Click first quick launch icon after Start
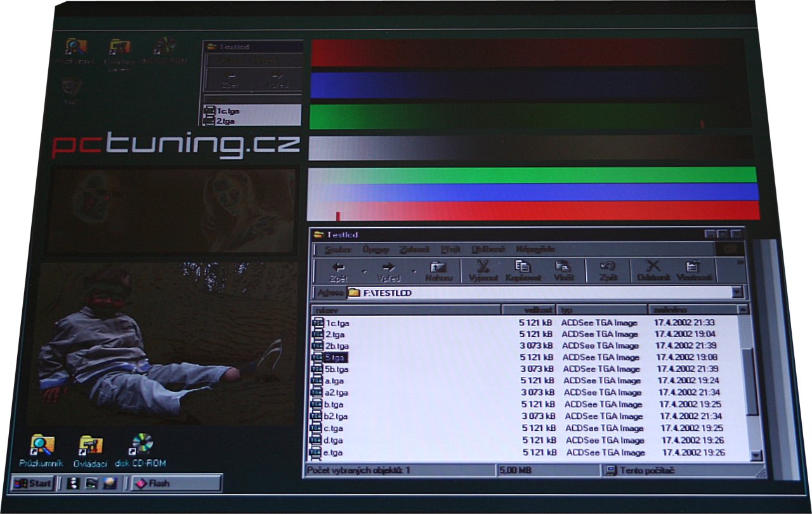The height and width of the screenshot is (514, 812). [72, 484]
